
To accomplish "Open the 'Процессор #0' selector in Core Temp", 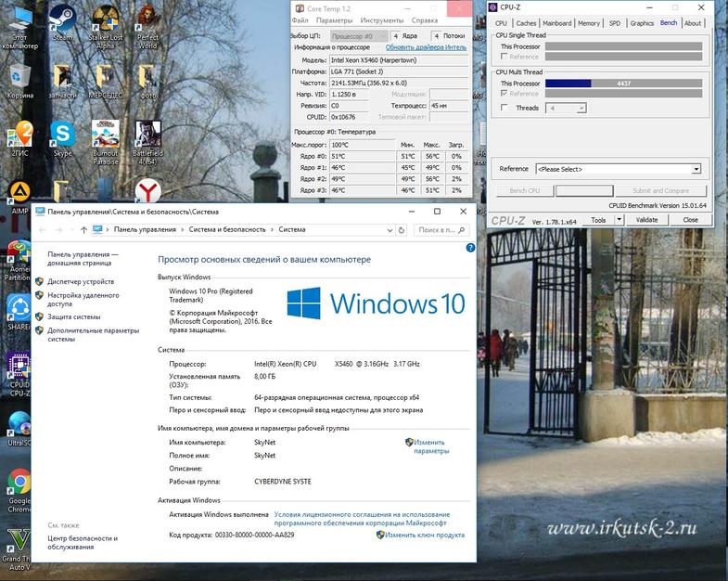I will pos(359,36).
